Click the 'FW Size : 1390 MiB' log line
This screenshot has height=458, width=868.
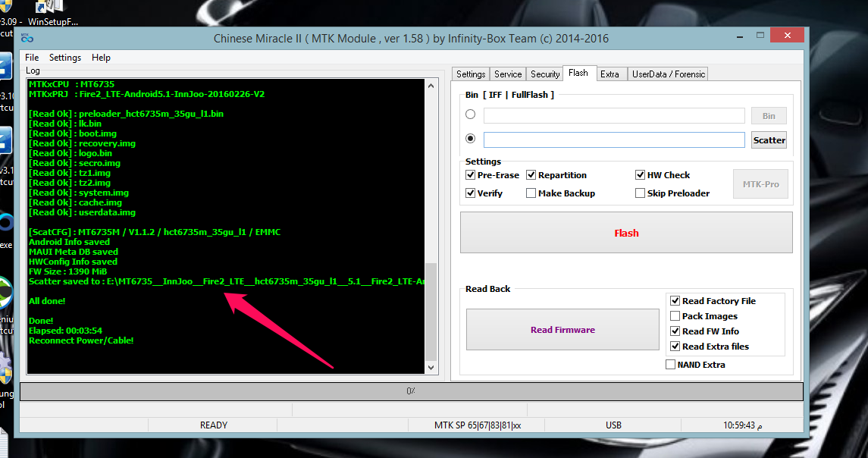coord(67,271)
